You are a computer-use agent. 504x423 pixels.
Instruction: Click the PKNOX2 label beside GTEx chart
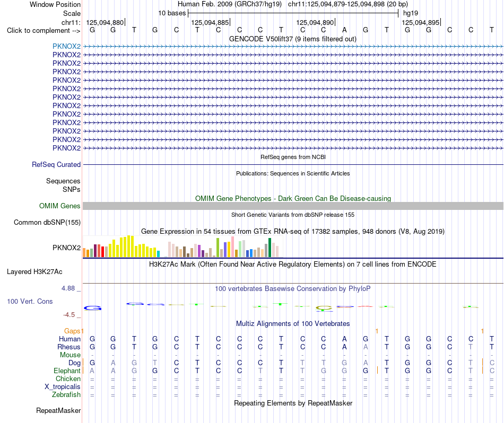[x=66, y=248]
